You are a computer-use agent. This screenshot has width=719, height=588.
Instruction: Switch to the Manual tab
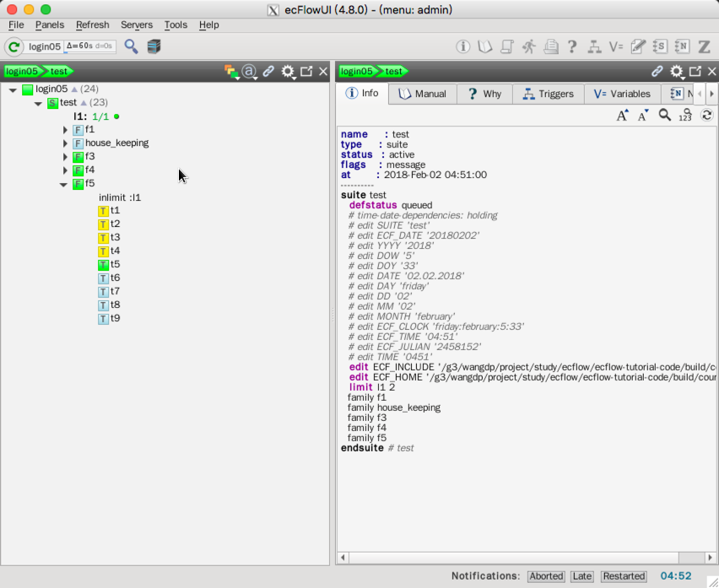(x=422, y=94)
